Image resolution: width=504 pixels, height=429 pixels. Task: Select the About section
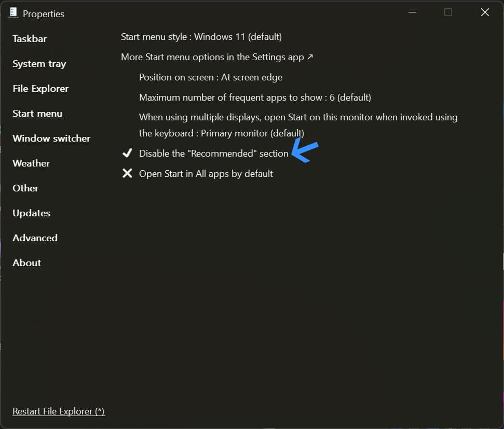[x=26, y=262]
